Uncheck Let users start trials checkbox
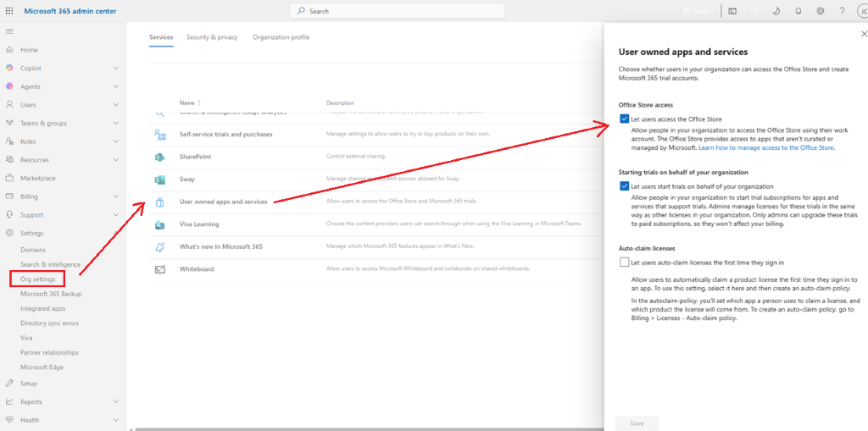Viewport: 868px width, 431px height. pyautogui.click(x=625, y=186)
